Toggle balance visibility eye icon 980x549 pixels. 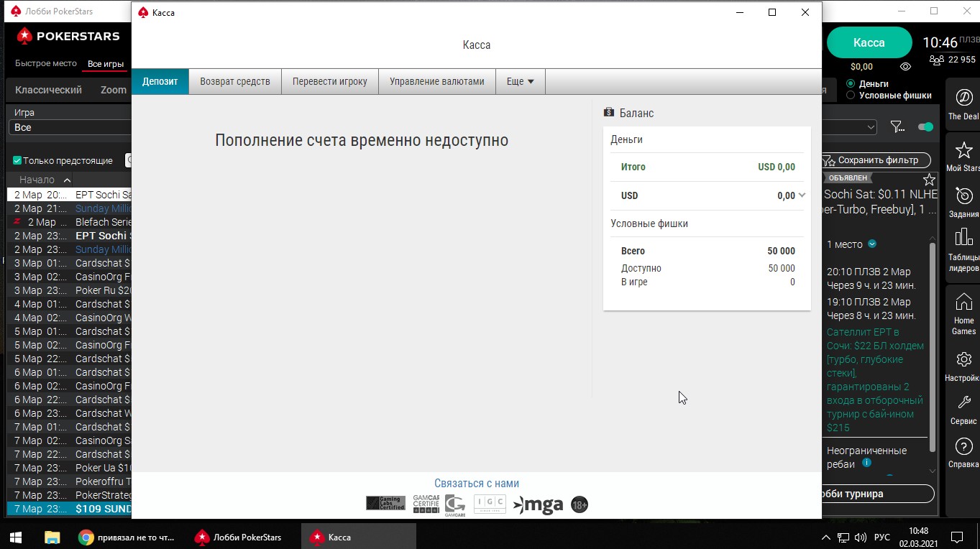click(906, 67)
